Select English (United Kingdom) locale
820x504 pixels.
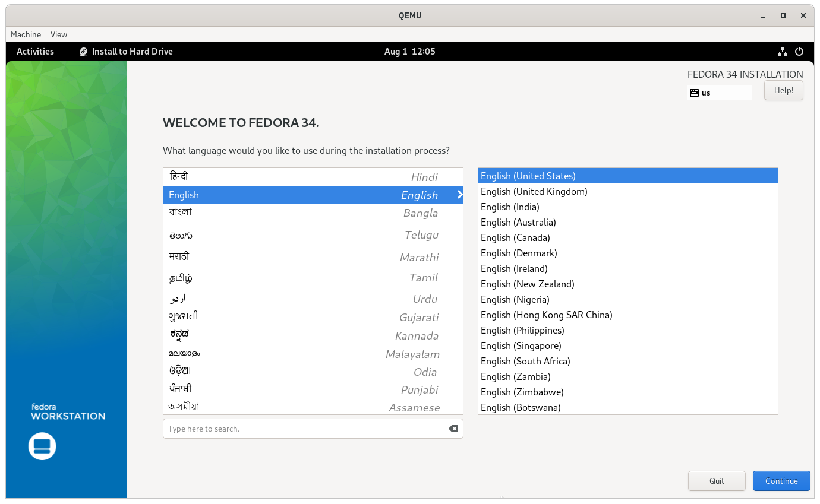tap(628, 191)
